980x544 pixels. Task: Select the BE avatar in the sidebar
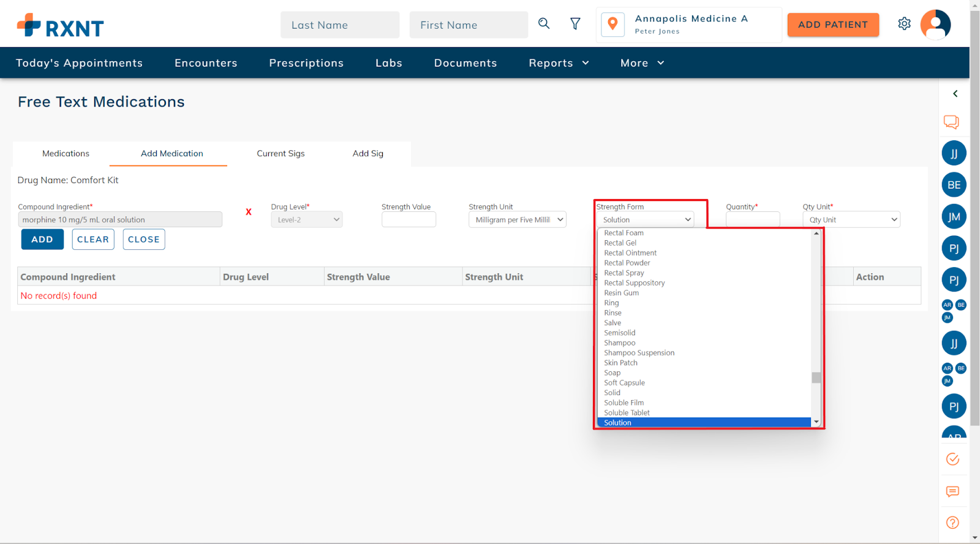coord(954,185)
